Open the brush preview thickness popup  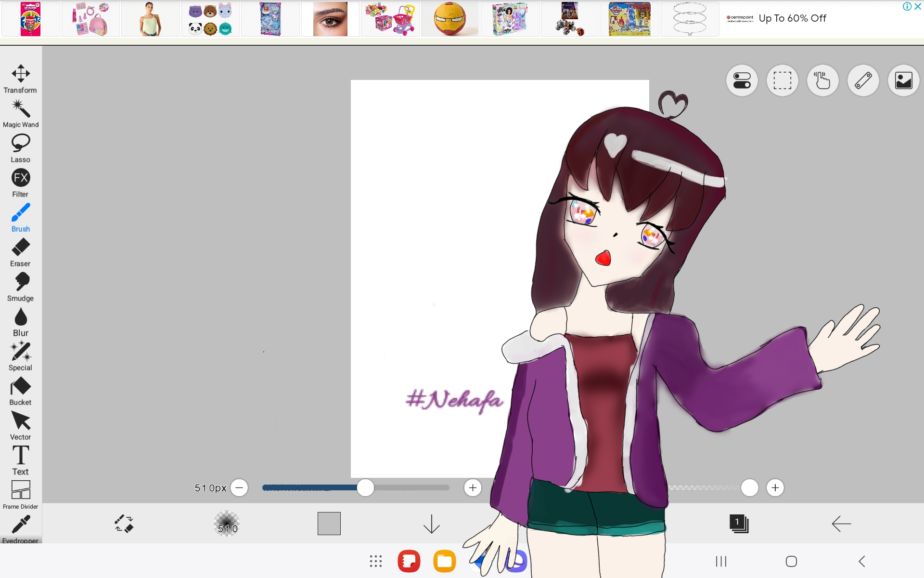coord(226,524)
